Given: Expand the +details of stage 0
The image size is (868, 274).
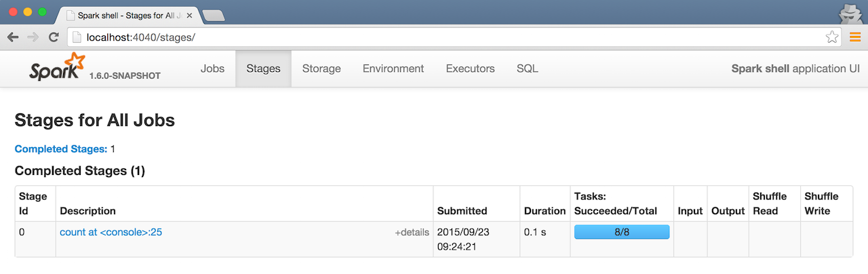Looking at the screenshot, I should point(412,233).
